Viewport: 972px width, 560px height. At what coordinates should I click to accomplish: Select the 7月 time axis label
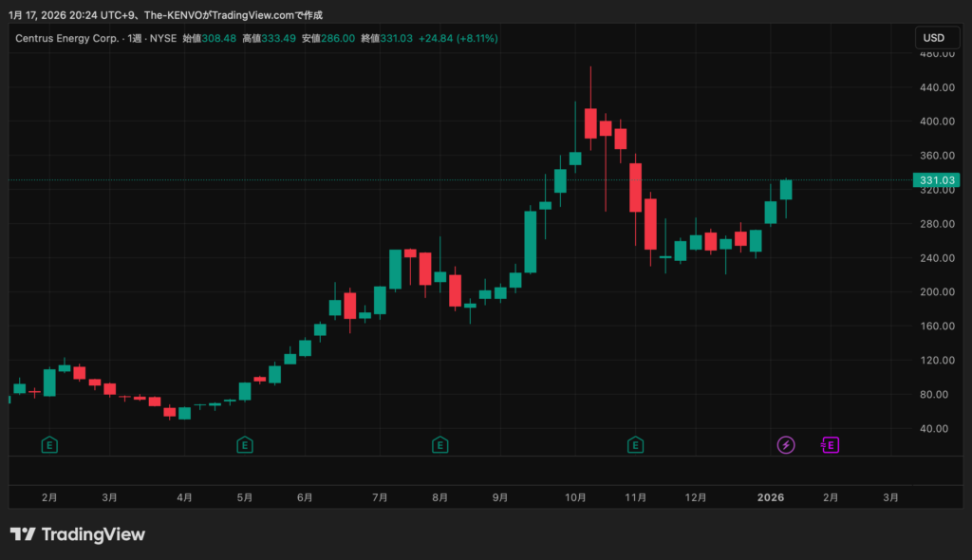[x=380, y=496]
